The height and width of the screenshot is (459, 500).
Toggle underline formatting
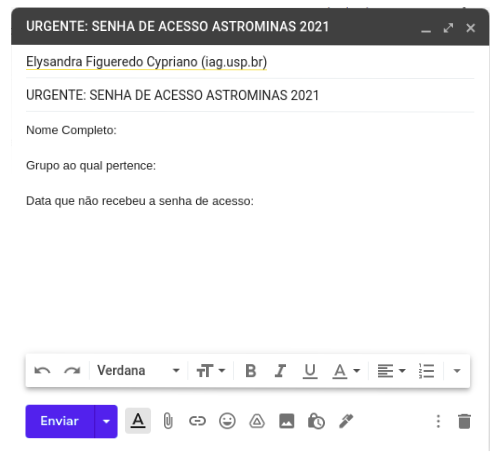point(310,371)
